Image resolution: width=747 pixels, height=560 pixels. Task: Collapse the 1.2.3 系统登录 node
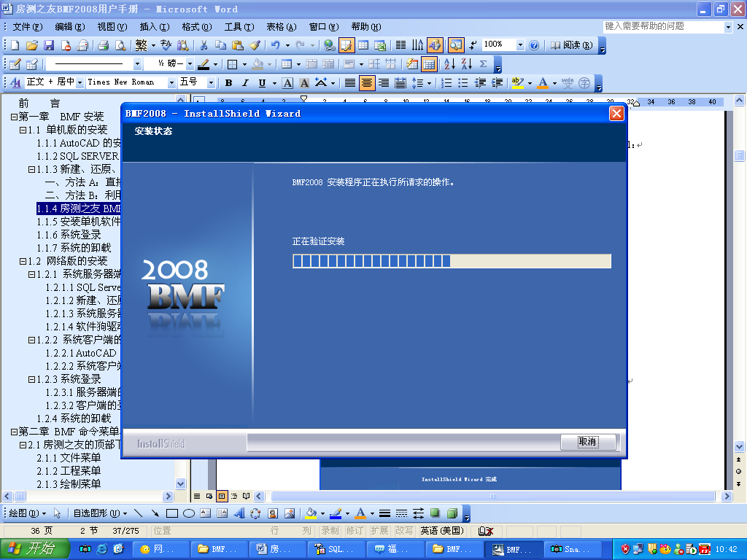(x=31, y=379)
